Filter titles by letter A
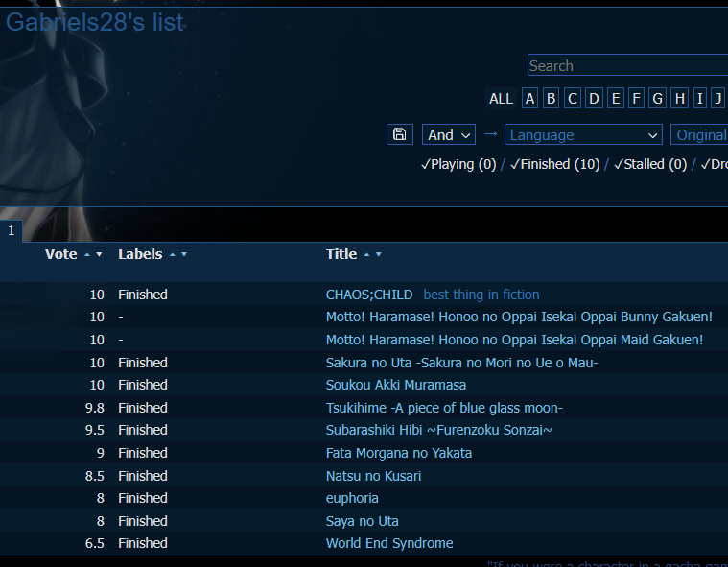 click(529, 99)
